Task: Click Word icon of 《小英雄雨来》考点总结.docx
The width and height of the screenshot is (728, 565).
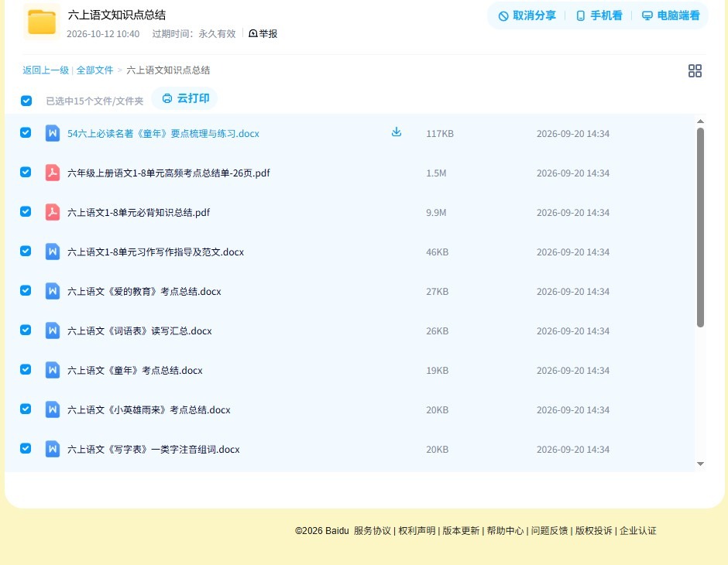Action: (53, 409)
